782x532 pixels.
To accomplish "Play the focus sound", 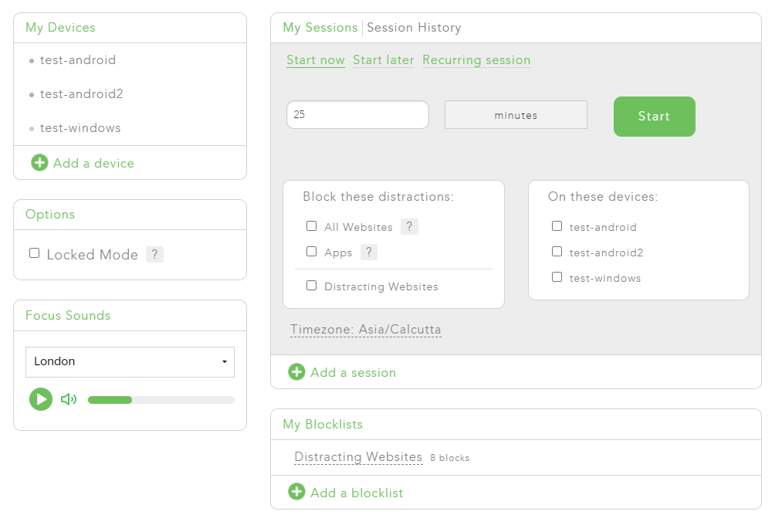I will point(41,399).
